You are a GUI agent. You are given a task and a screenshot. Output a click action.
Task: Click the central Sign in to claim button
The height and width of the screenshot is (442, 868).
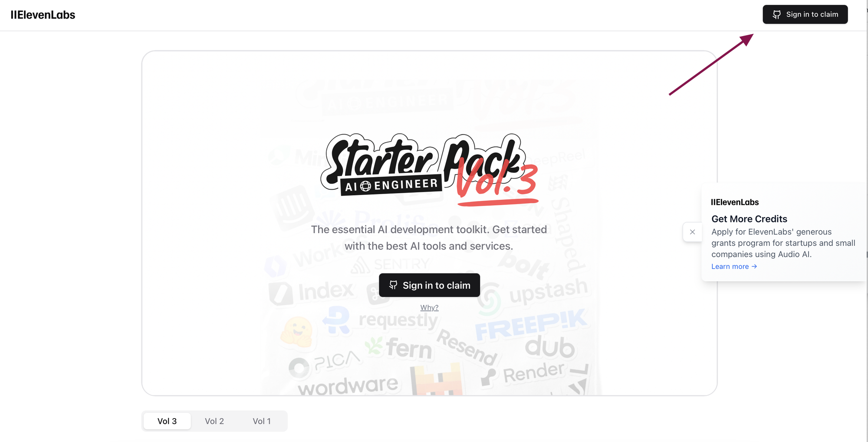coord(429,285)
